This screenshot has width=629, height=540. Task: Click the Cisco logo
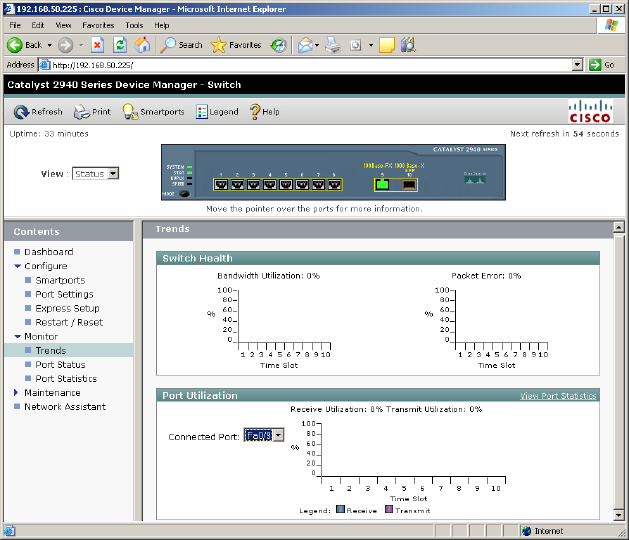tap(590, 111)
